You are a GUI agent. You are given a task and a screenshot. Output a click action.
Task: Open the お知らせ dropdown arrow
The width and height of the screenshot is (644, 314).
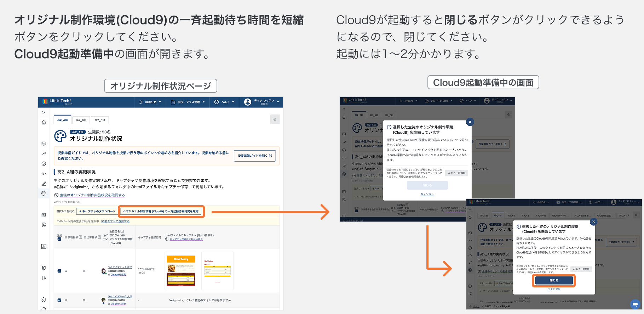pos(160,102)
